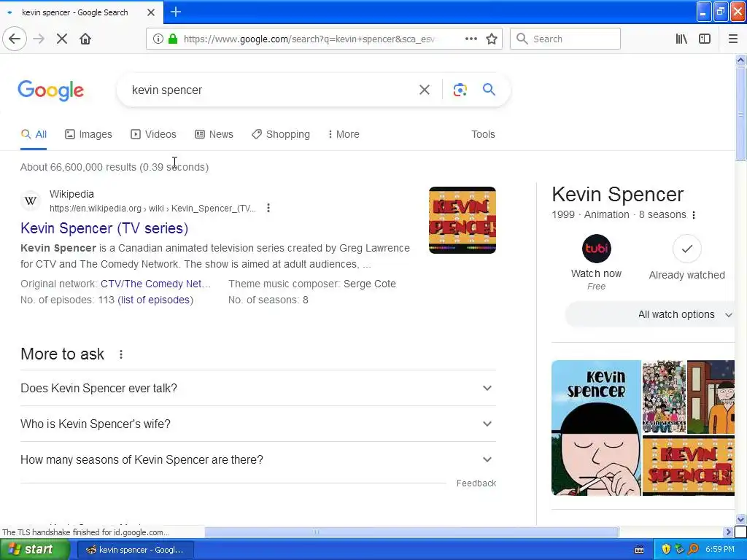Click the magnifier tray icon near clock
The image size is (747, 560).
tap(693, 550)
